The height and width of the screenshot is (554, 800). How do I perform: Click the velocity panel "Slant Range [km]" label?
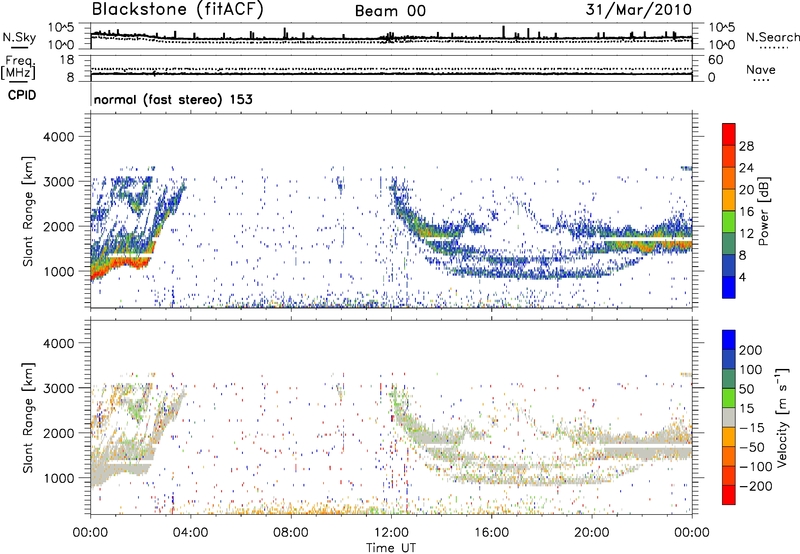coord(28,418)
